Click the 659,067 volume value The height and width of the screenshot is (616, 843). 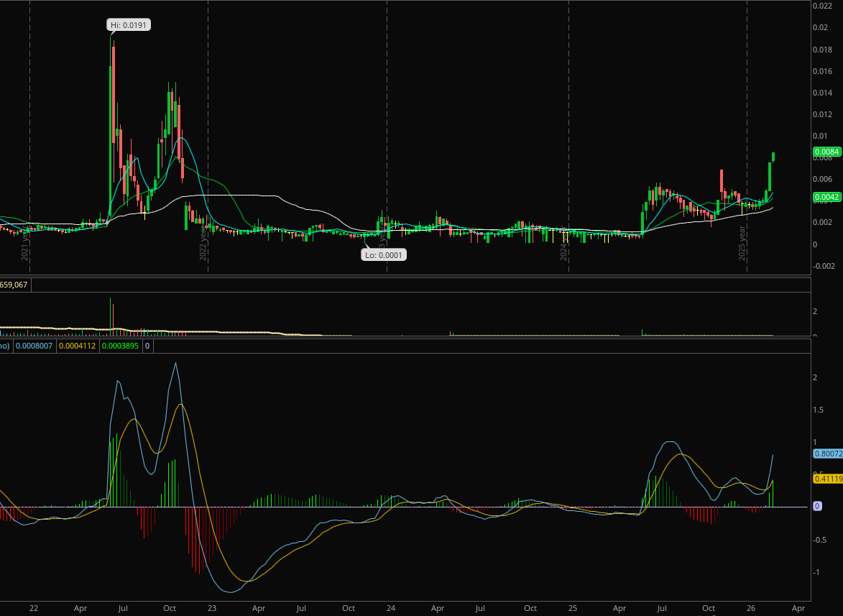(x=14, y=285)
